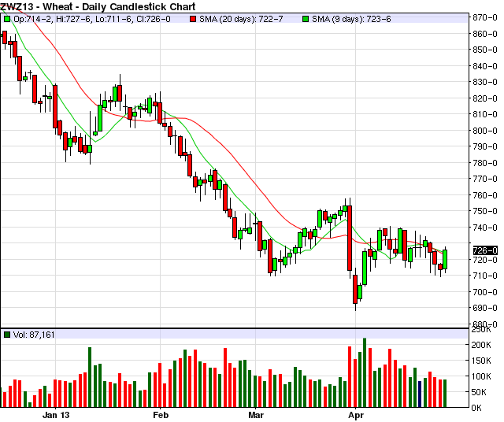Viewport: 504px width, 422px height.
Task: Click the 50K volume axis label
Action: (479, 392)
